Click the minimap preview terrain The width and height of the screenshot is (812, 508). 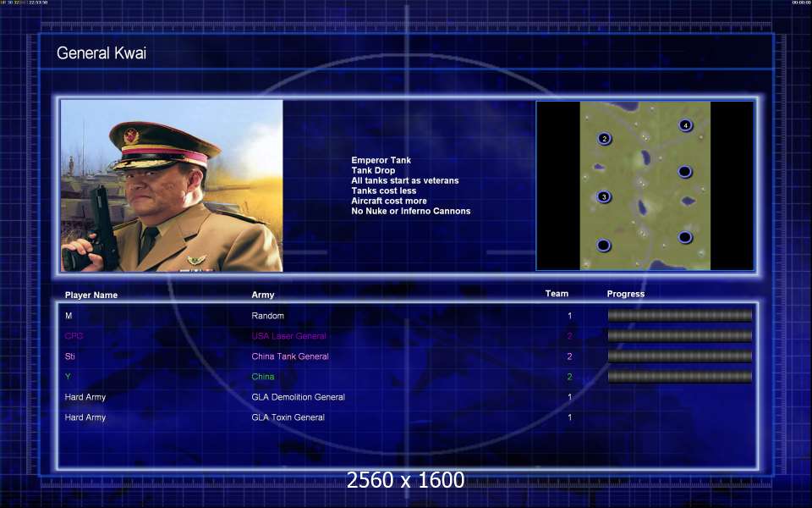645,185
